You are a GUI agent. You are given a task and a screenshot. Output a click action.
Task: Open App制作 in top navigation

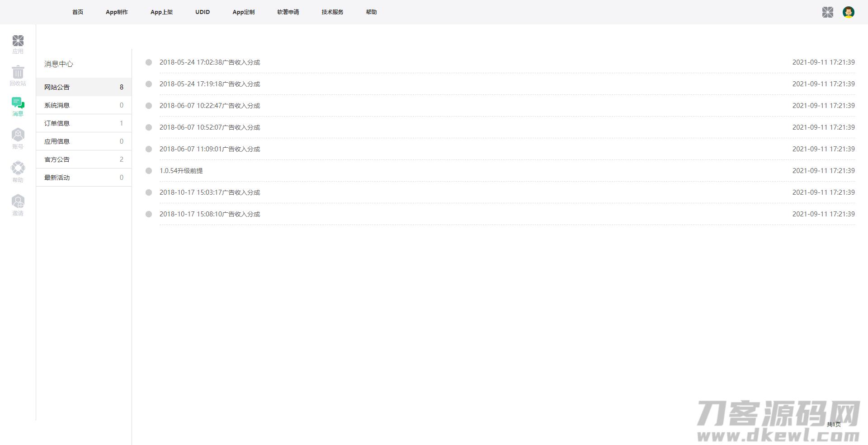(x=117, y=12)
